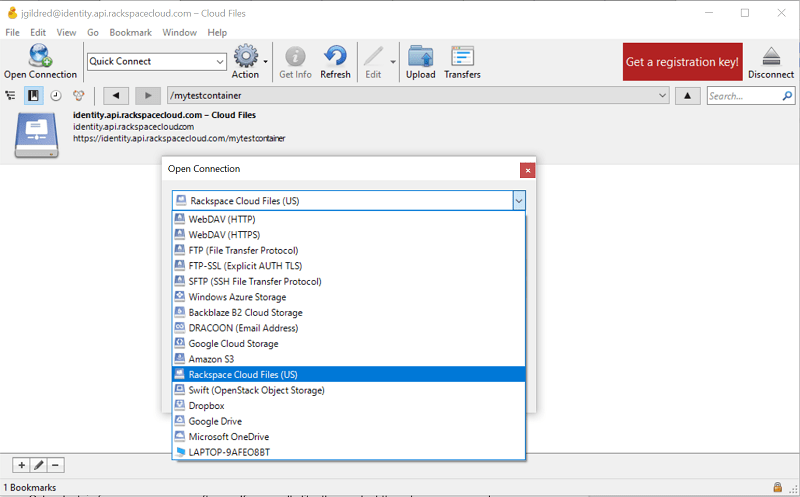The width and height of the screenshot is (800, 497).
Task: Toggle the bookmarks view
Action: pos(33,95)
